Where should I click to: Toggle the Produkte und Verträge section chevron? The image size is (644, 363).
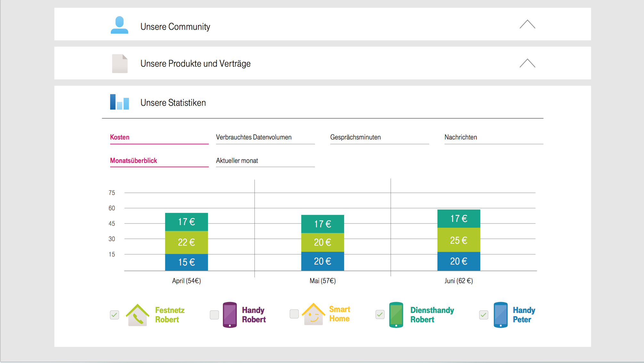pyautogui.click(x=527, y=63)
